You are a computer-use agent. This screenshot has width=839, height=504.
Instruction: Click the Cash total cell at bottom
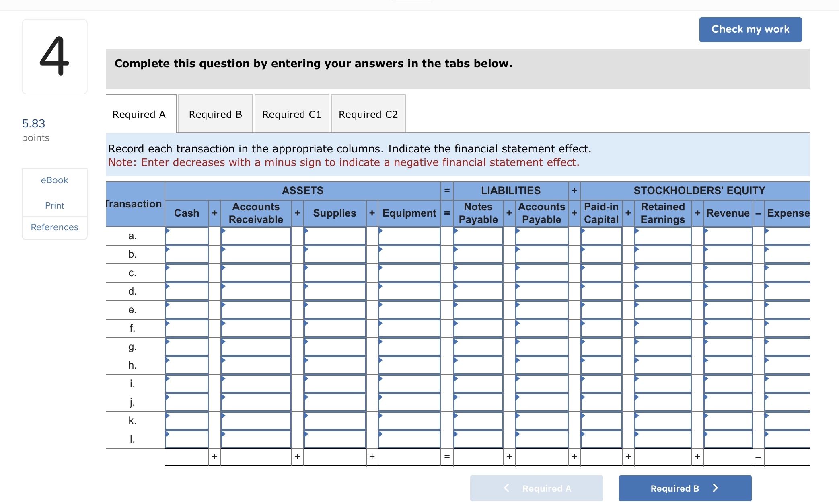[186, 457]
